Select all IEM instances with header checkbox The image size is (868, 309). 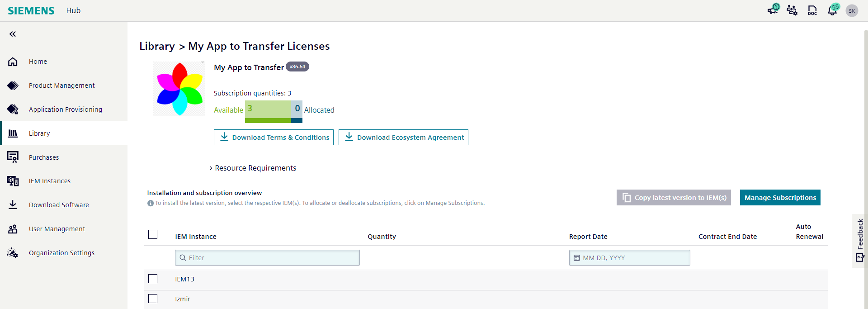click(153, 234)
